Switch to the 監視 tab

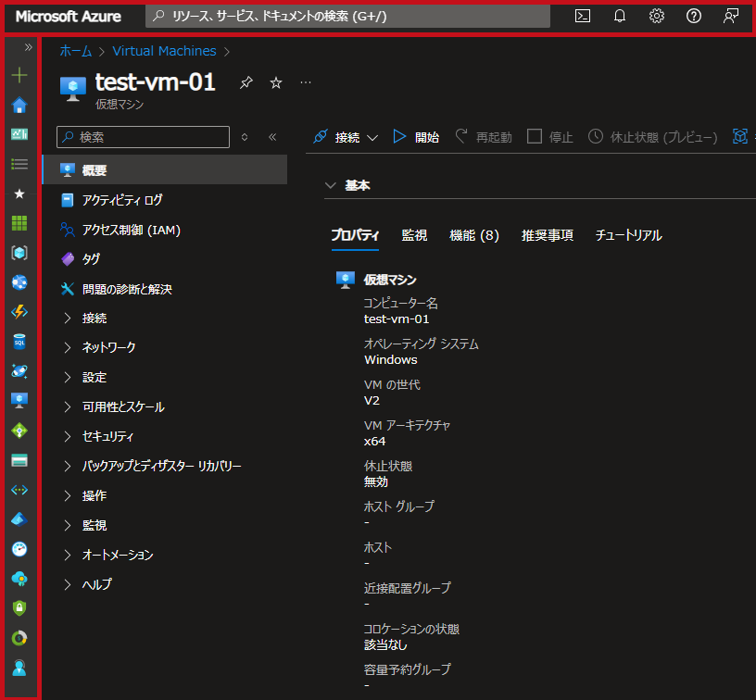[x=414, y=235]
